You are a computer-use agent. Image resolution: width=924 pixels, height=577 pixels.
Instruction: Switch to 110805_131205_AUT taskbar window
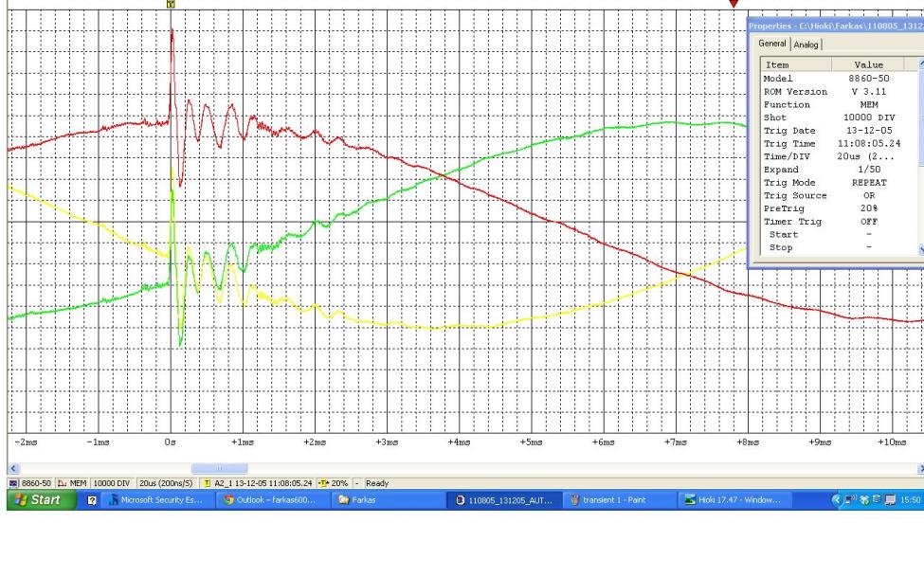click(504, 500)
